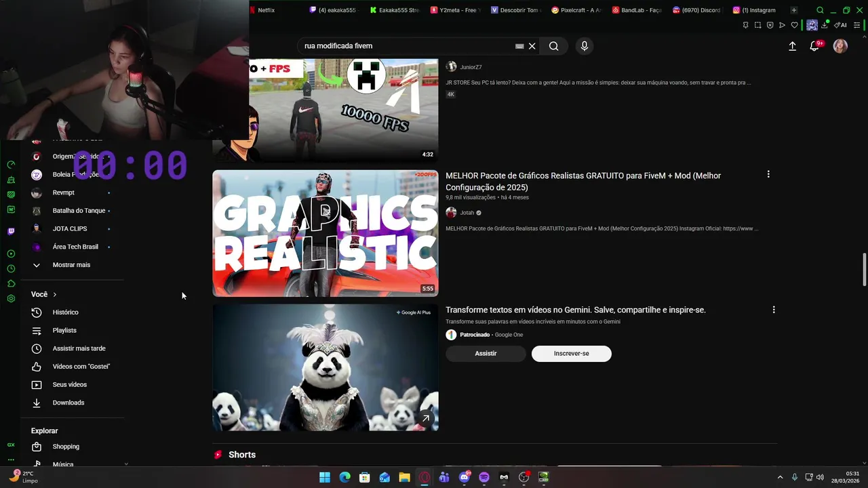Viewport: 868px width, 488px height.
Task: Show hidden system tray icons
Action: pyautogui.click(x=780, y=477)
